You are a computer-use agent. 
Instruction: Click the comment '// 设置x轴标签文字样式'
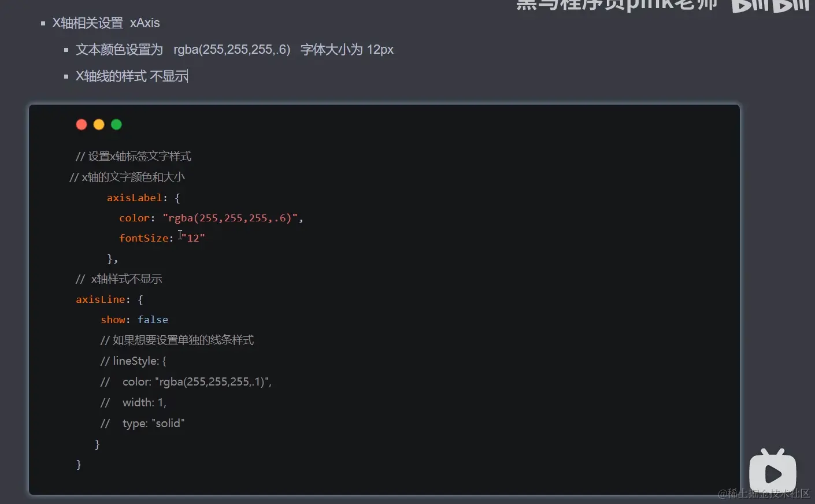click(134, 156)
